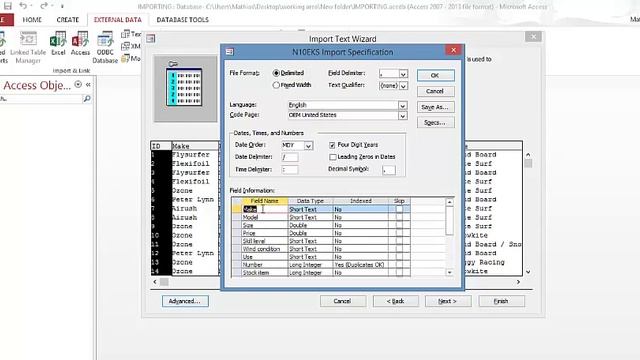Select the EXTERNAL DATA ribbon tab
This screenshot has height=360, width=640.
click(x=118, y=20)
